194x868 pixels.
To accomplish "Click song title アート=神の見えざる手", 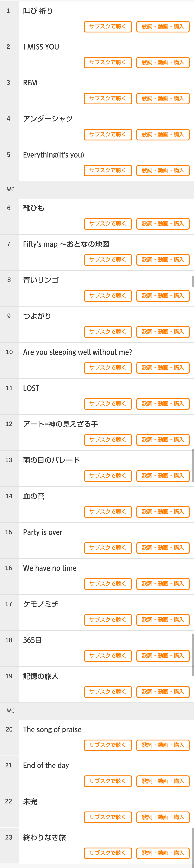I will [x=60, y=424].
